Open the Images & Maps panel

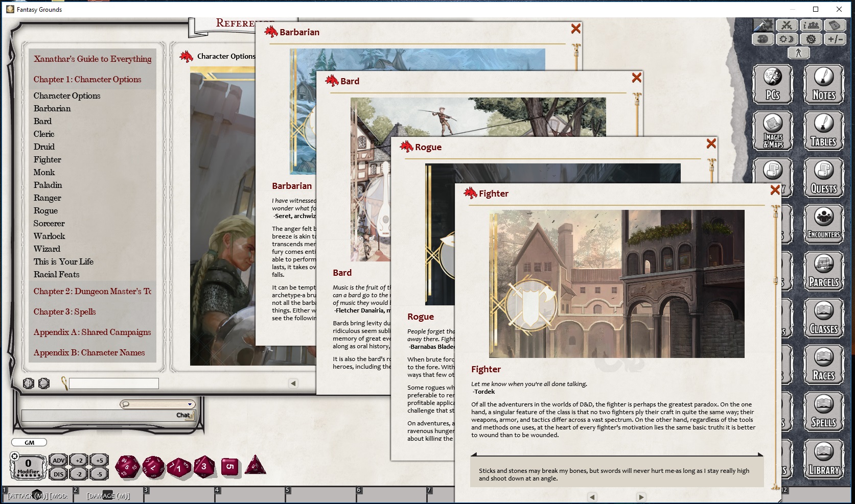772,131
